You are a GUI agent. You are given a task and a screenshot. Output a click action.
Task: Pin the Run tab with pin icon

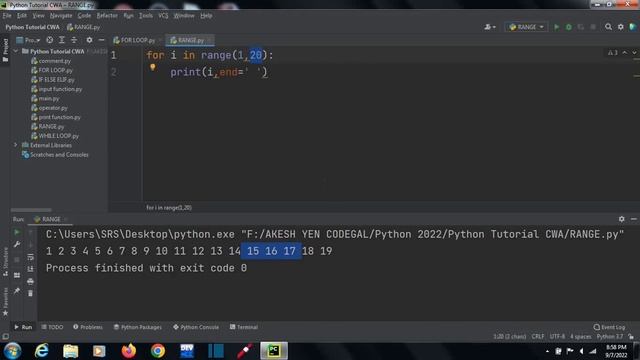[17, 291]
